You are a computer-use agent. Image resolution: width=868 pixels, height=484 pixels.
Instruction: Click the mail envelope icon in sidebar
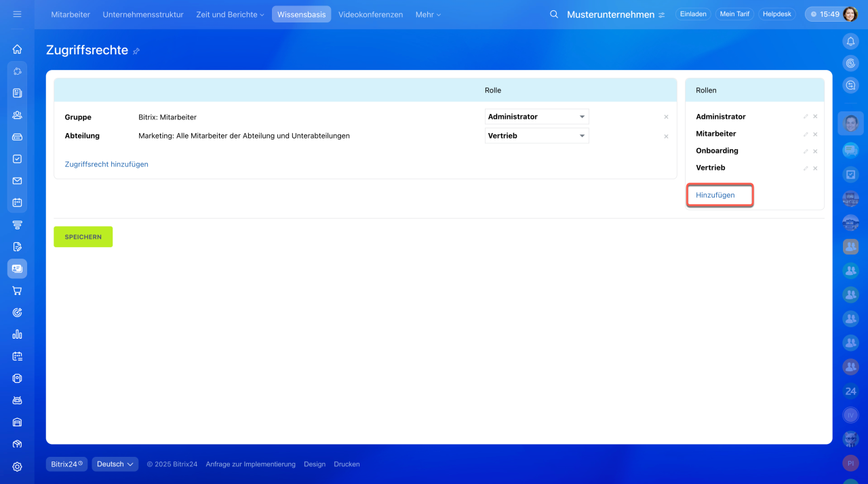pyautogui.click(x=17, y=181)
